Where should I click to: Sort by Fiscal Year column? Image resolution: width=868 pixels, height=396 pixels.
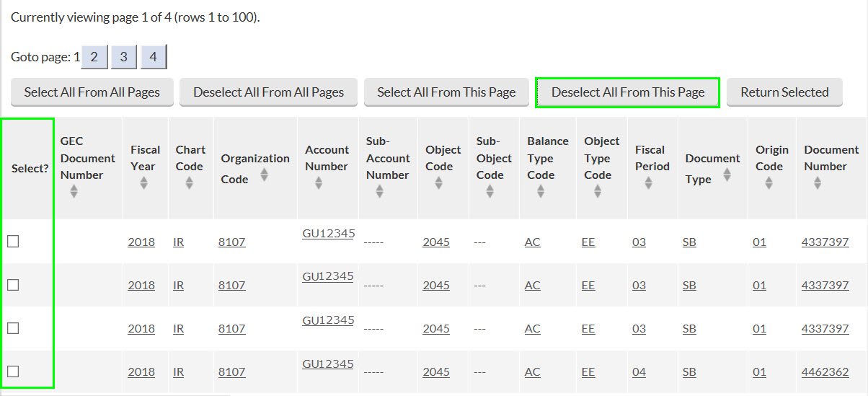tap(144, 182)
